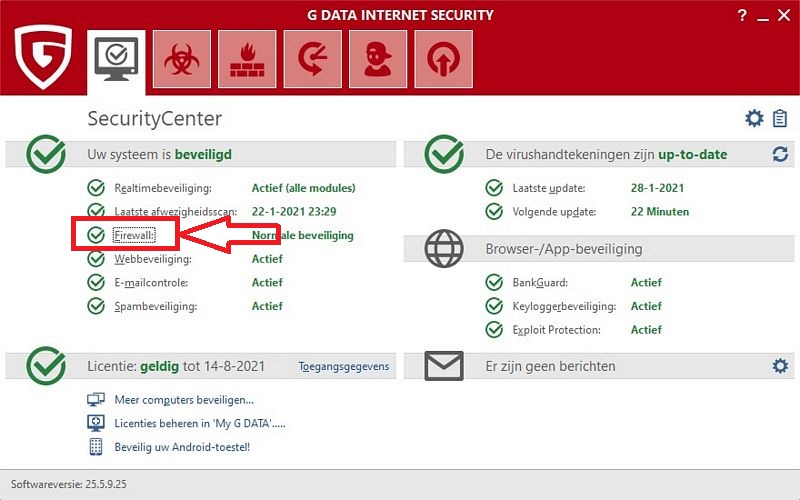Open the Backup restore arrow tab
Viewport: 800px width, 500px height.
pos(312,59)
